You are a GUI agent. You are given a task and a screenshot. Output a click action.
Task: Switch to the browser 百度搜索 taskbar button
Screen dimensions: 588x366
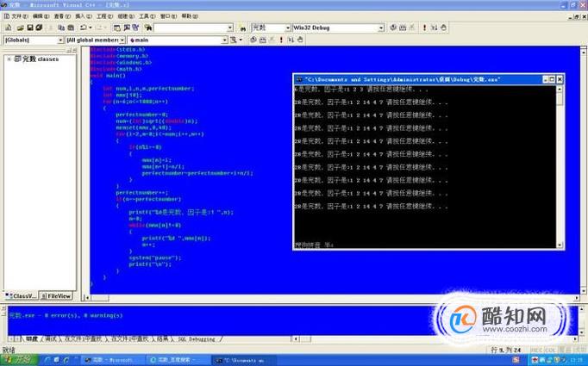(x=178, y=360)
